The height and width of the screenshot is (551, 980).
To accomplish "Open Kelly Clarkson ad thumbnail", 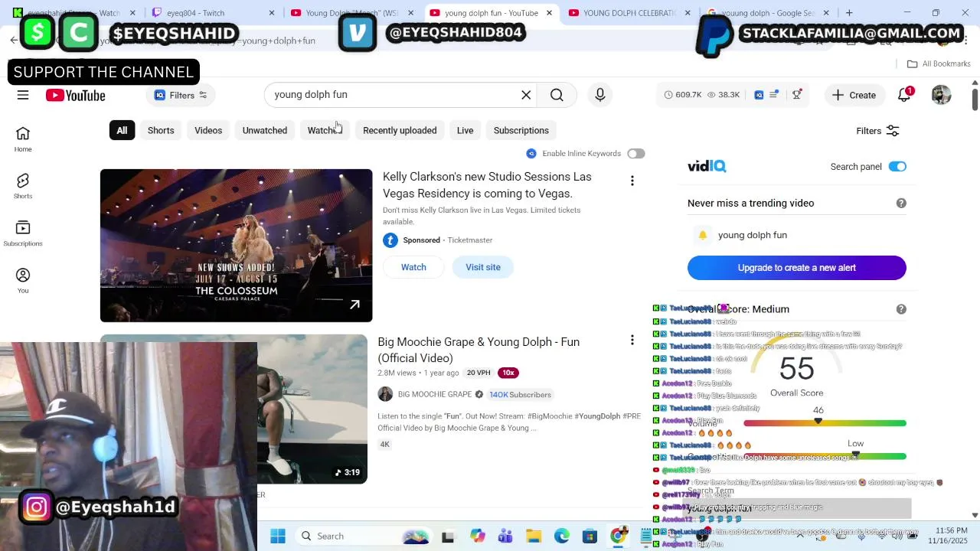I will click(237, 246).
